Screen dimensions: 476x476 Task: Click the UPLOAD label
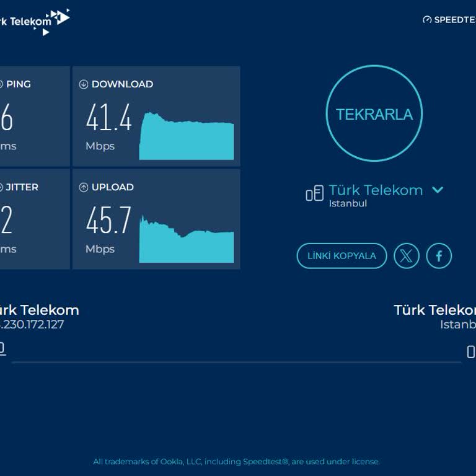pyautogui.click(x=113, y=187)
